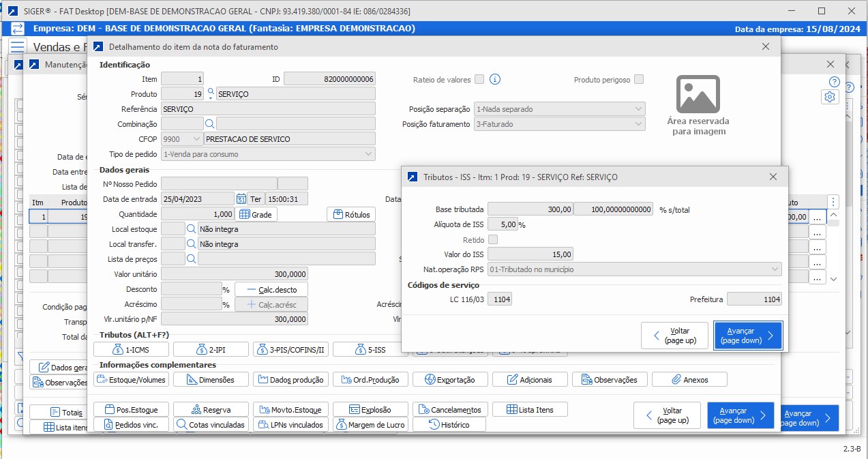Open the 1-ICMS tributos button
868x459 pixels.
point(131,350)
